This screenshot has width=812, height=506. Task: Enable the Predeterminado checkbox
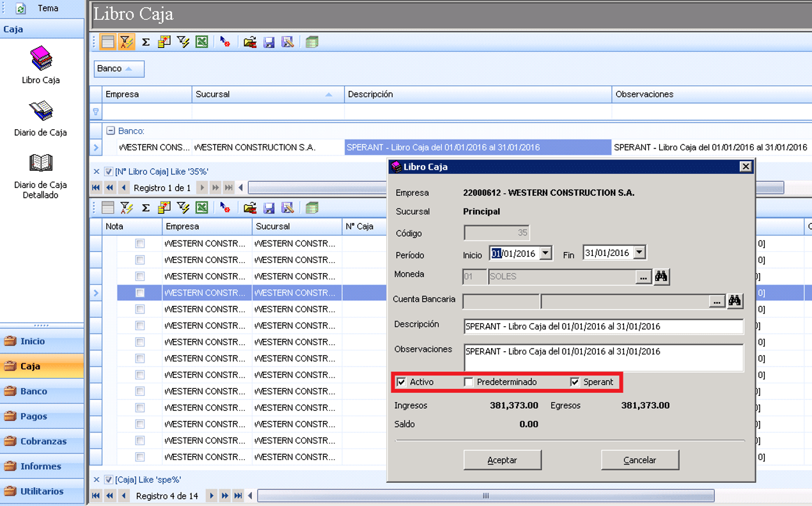coord(469,382)
